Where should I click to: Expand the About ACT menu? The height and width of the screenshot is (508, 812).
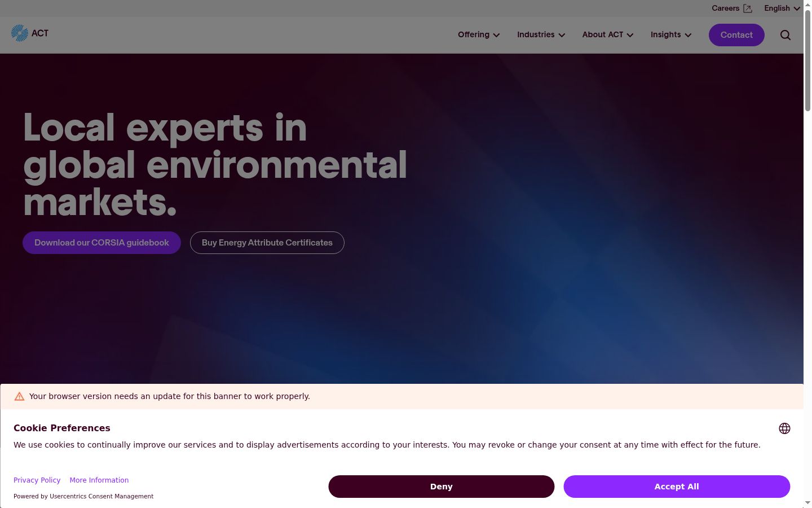coord(608,35)
